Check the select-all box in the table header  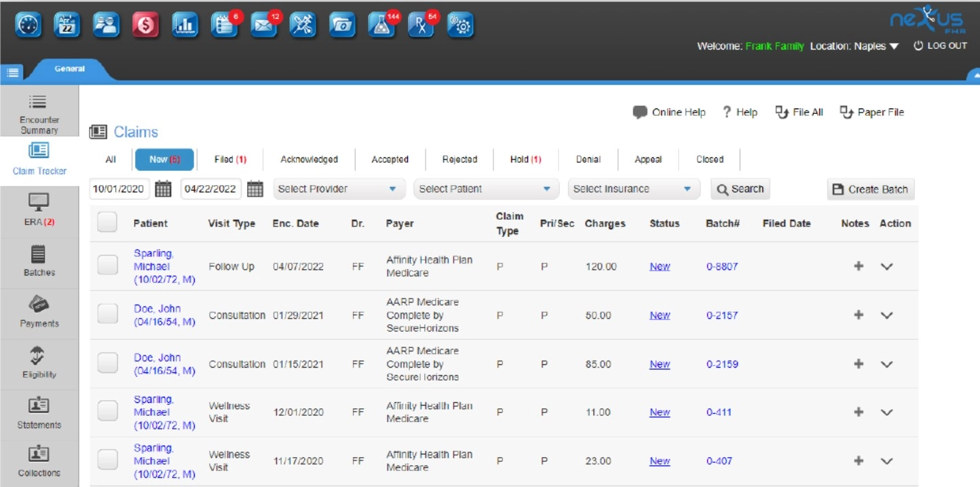click(107, 221)
